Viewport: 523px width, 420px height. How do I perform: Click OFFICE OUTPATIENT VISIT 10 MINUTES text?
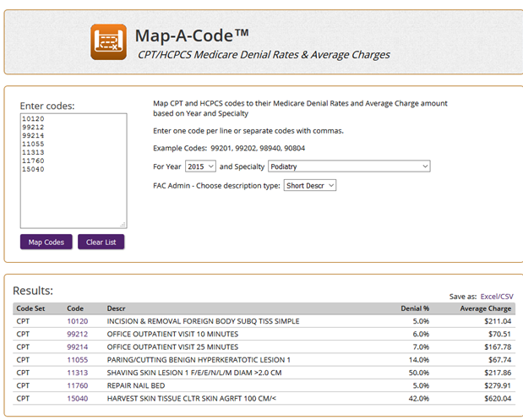[172, 334]
